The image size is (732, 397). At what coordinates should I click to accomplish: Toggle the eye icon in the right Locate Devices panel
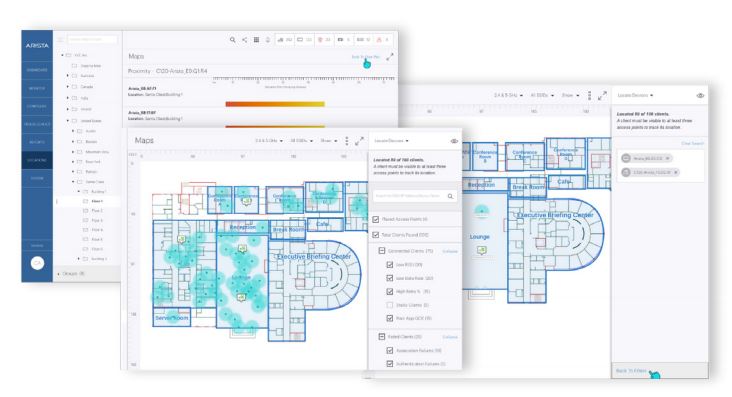[x=700, y=95]
